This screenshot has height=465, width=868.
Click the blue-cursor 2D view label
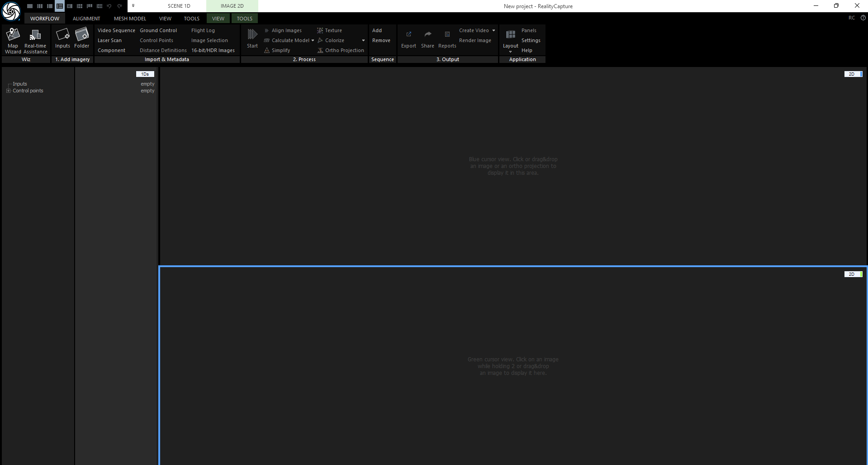853,74
